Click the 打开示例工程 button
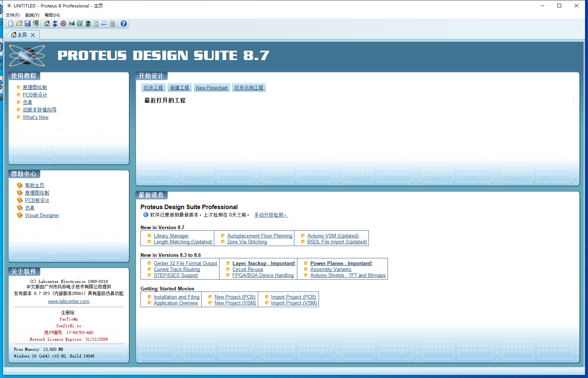 (x=249, y=88)
